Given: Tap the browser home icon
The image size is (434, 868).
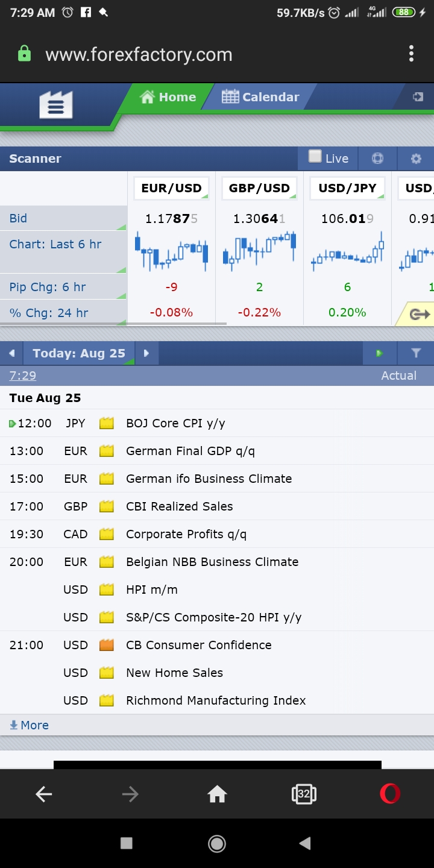Looking at the screenshot, I should coord(217,794).
